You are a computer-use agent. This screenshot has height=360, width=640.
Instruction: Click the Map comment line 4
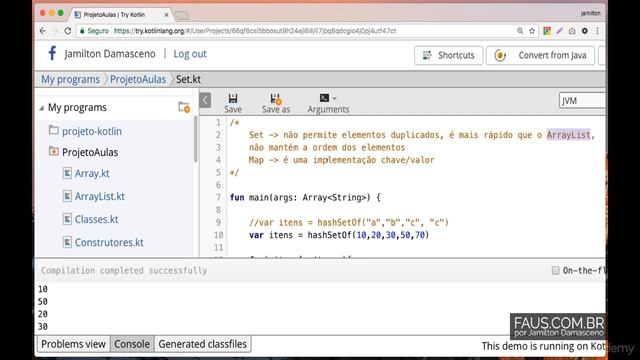point(342,160)
